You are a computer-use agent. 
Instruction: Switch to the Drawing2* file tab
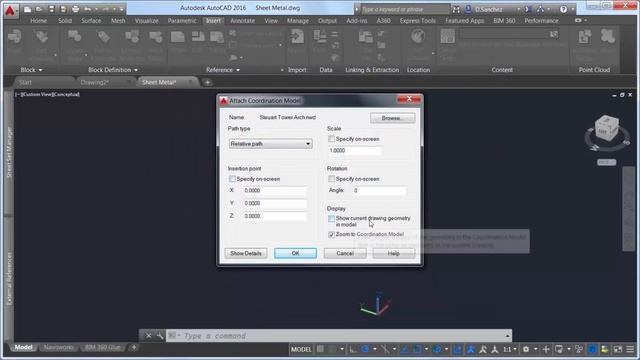click(x=95, y=82)
